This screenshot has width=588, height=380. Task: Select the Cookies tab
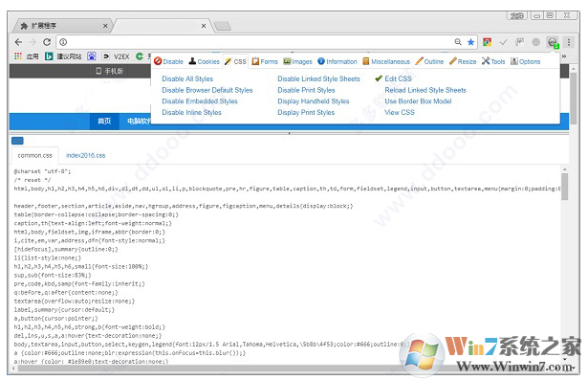pyautogui.click(x=204, y=61)
